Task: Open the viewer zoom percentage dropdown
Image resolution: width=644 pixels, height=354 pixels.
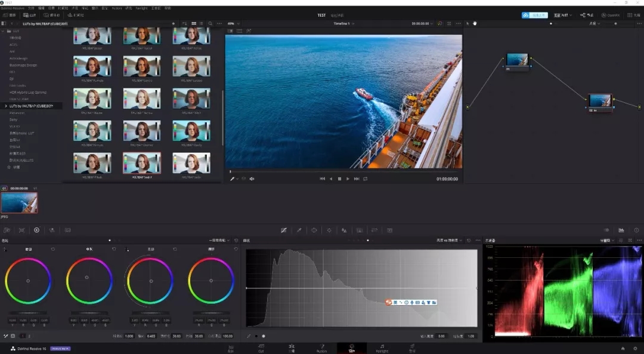Action: tap(233, 23)
